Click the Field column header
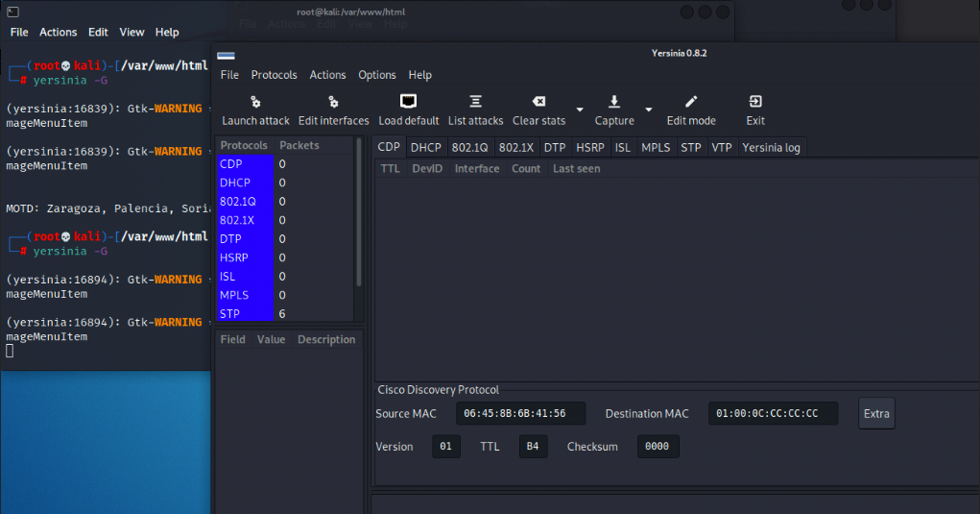Screen dimensions: 980x514 (x=232, y=339)
